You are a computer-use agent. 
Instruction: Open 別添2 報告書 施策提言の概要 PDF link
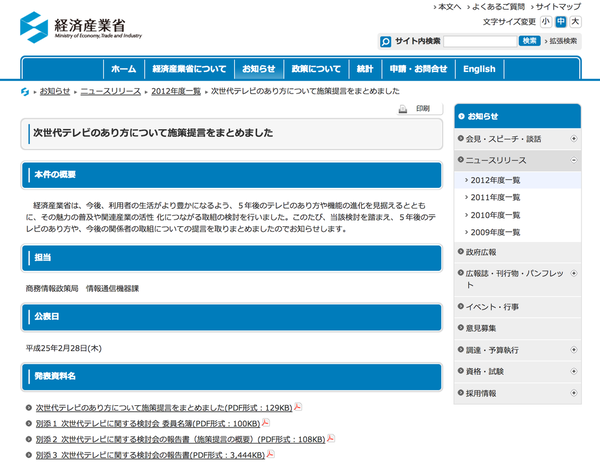pyautogui.click(x=180, y=439)
